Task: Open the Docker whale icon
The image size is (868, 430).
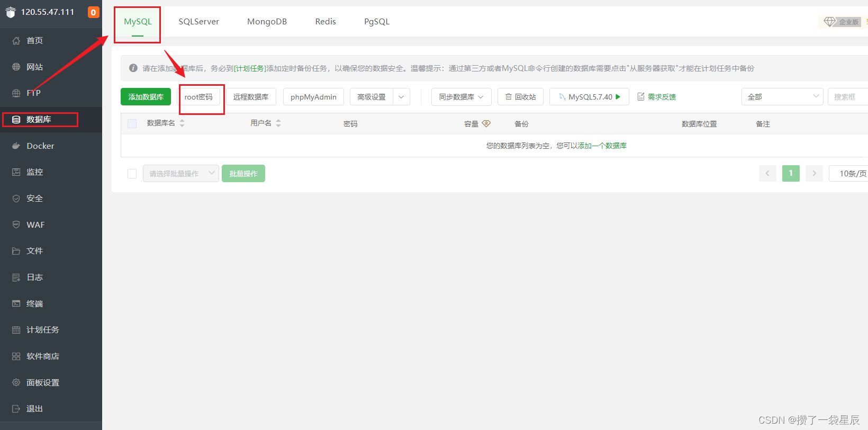Action: tap(16, 146)
